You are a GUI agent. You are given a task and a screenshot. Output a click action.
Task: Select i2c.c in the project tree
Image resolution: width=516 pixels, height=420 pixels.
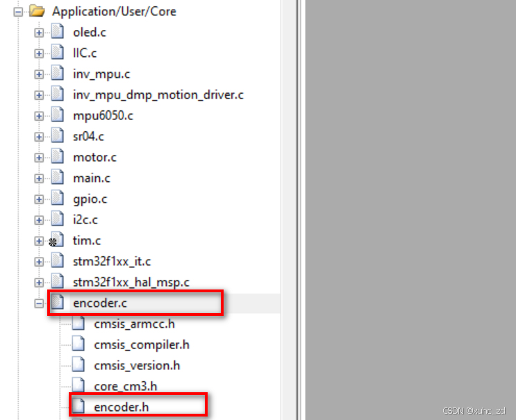click(85, 219)
